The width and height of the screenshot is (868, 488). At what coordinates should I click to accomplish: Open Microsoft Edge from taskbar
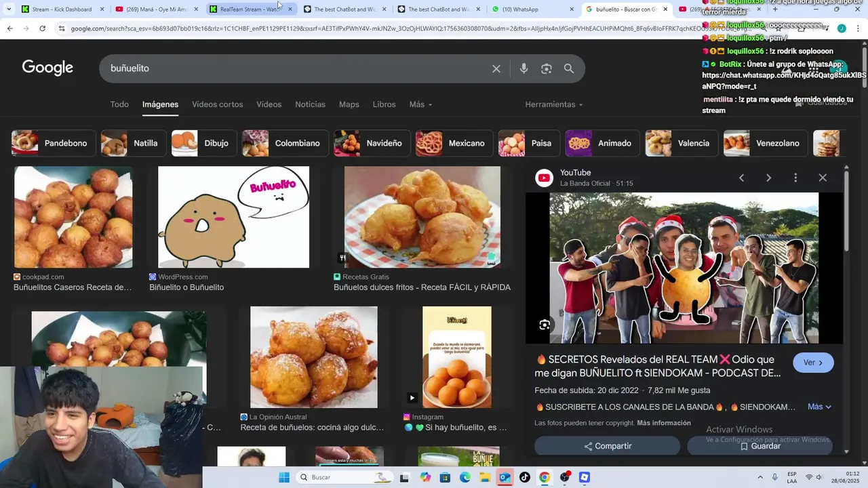tap(465, 477)
